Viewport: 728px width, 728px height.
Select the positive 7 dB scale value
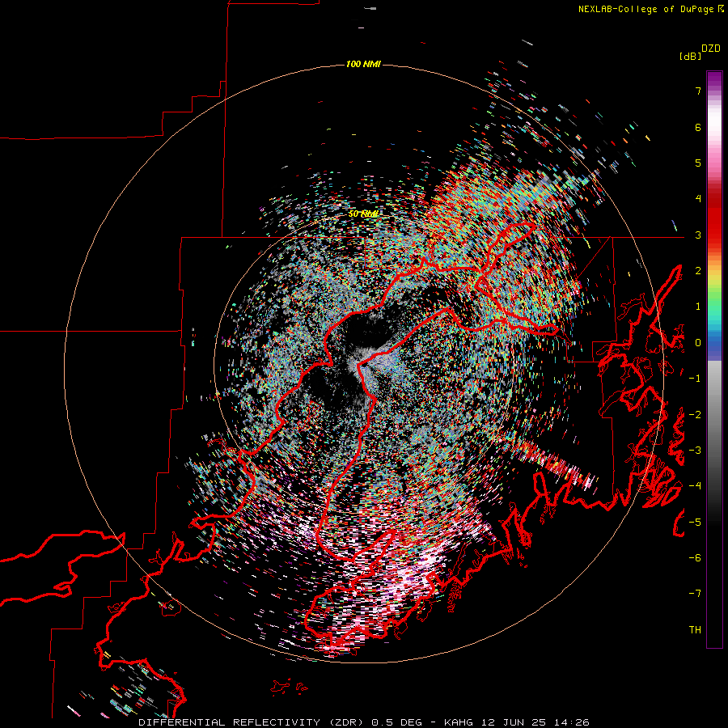698,91
